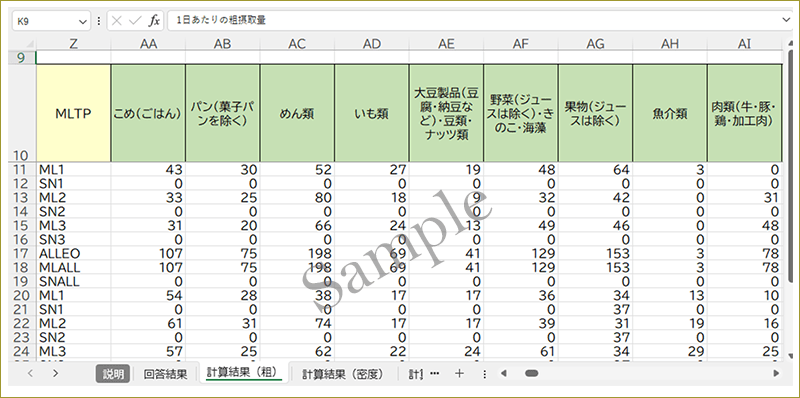Show more sheet tabs via ellipsis
Image resolution: width=800 pixels, height=398 pixels.
[x=435, y=374]
